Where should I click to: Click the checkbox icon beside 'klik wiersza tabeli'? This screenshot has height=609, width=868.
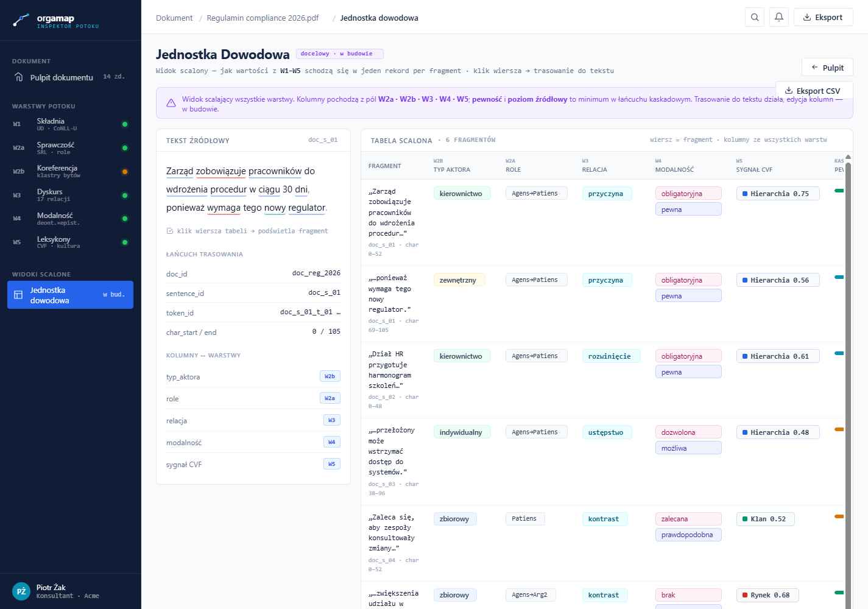tap(170, 231)
